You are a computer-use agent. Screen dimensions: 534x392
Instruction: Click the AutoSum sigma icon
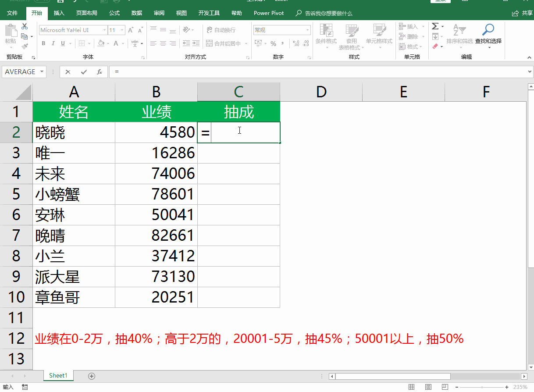point(435,26)
